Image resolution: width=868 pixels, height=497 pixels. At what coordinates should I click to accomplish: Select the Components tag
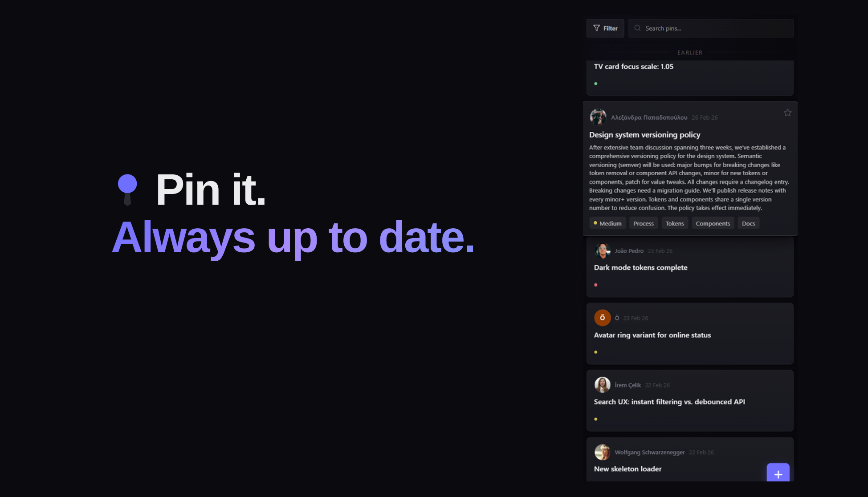(x=713, y=223)
